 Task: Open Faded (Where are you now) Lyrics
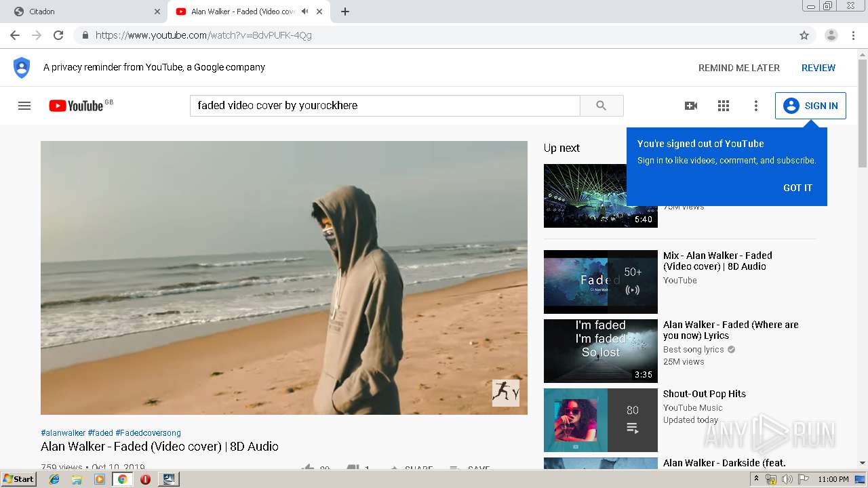click(731, 330)
